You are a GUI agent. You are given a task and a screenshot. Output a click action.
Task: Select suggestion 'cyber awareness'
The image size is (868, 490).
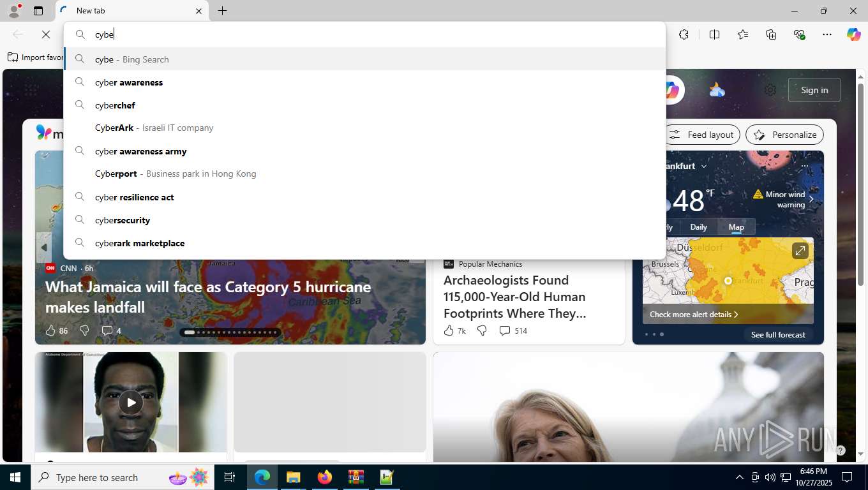pyautogui.click(x=364, y=82)
